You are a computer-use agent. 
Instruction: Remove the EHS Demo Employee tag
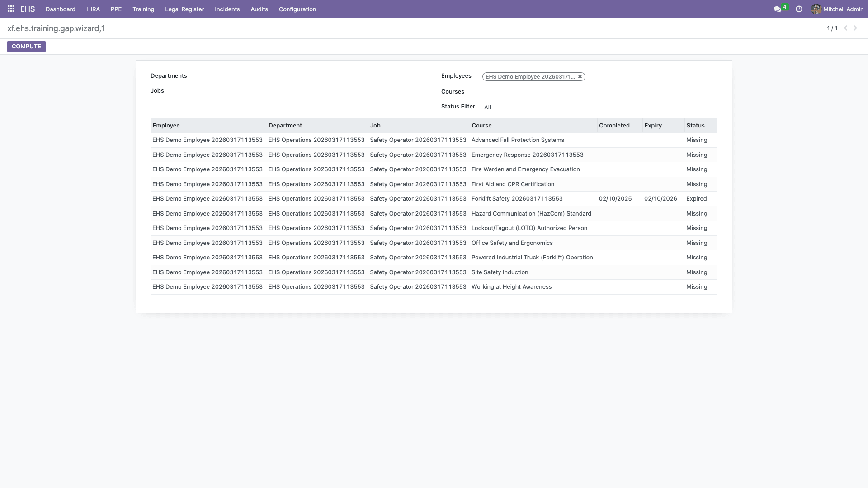[x=580, y=77]
